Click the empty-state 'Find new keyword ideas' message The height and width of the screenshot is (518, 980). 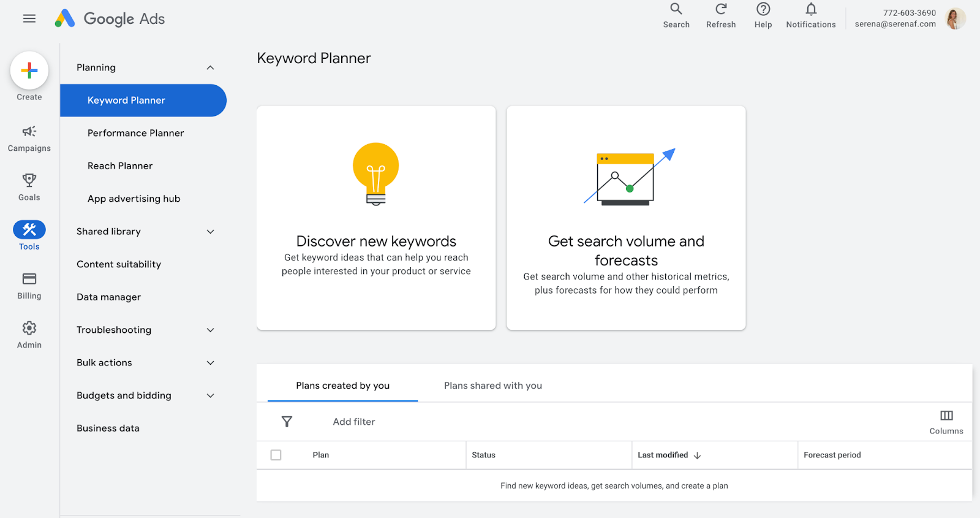coord(614,486)
